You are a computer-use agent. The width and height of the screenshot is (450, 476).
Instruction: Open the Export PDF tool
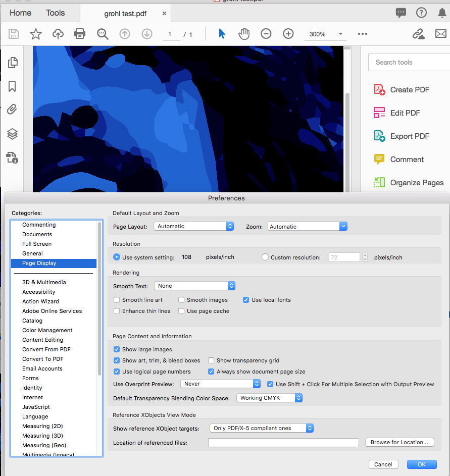pos(410,136)
